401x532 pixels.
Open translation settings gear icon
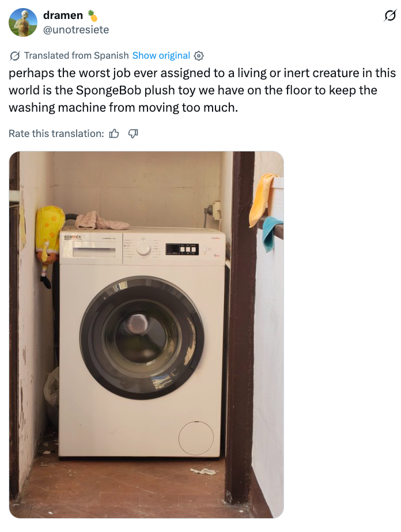tap(199, 56)
